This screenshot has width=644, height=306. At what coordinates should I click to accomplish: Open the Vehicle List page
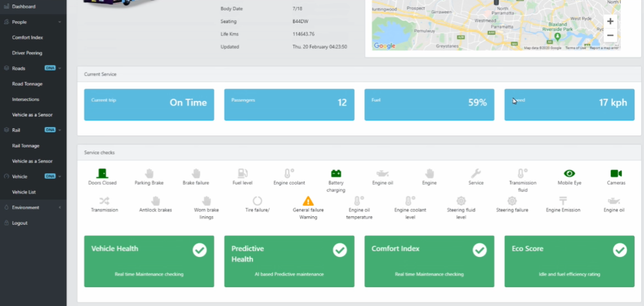pyautogui.click(x=24, y=192)
